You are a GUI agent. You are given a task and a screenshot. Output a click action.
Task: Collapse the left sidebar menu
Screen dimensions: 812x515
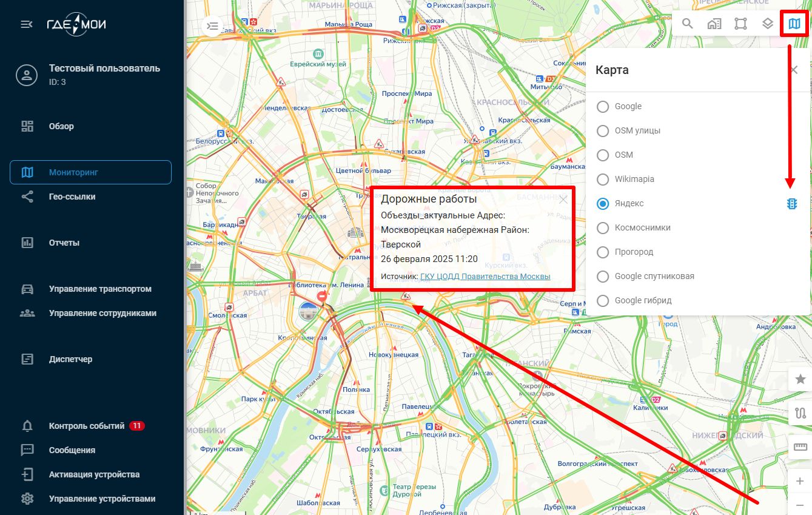27,24
